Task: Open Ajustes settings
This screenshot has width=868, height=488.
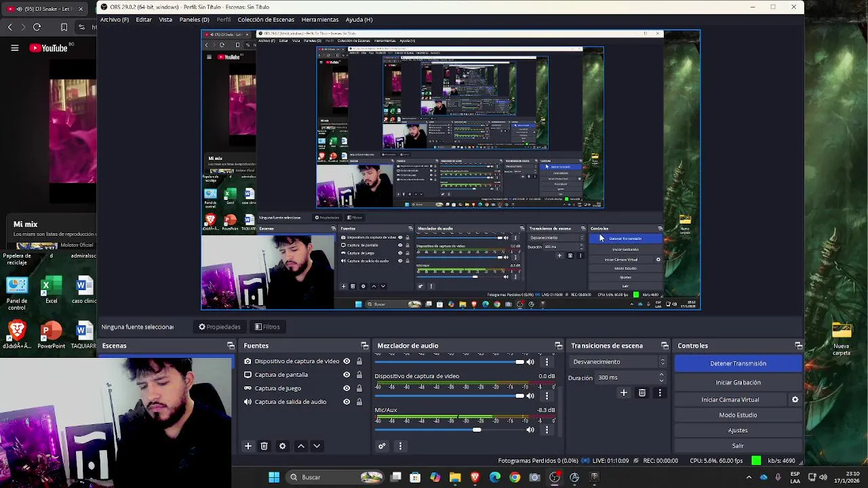Action: (738, 430)
